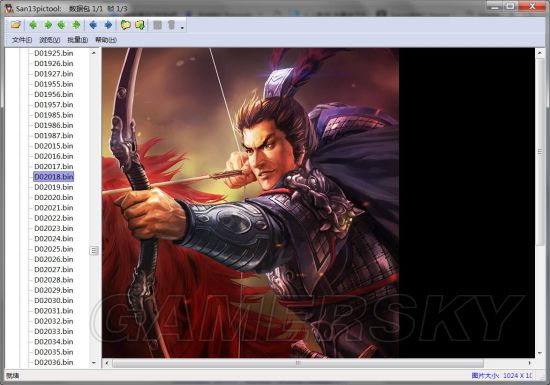This screenshot has width=550, height=385.
Task: Select D01925.bin in the file list
Action: (54, 53)
